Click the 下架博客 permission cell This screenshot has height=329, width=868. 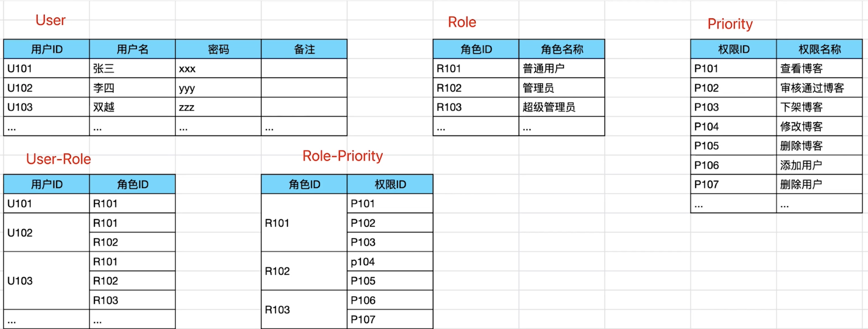click(x=819, y=107)
